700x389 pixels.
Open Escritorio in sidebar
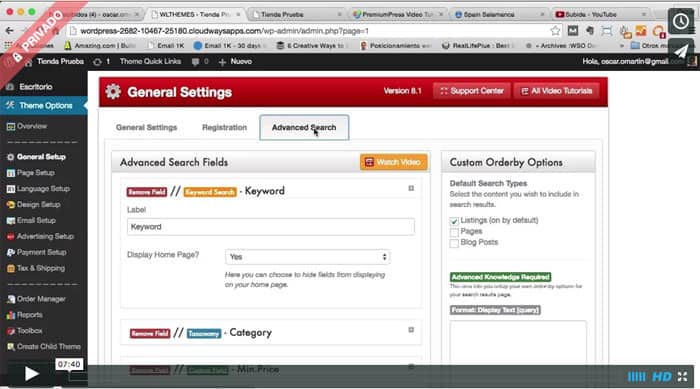click(x=36, y=87)
